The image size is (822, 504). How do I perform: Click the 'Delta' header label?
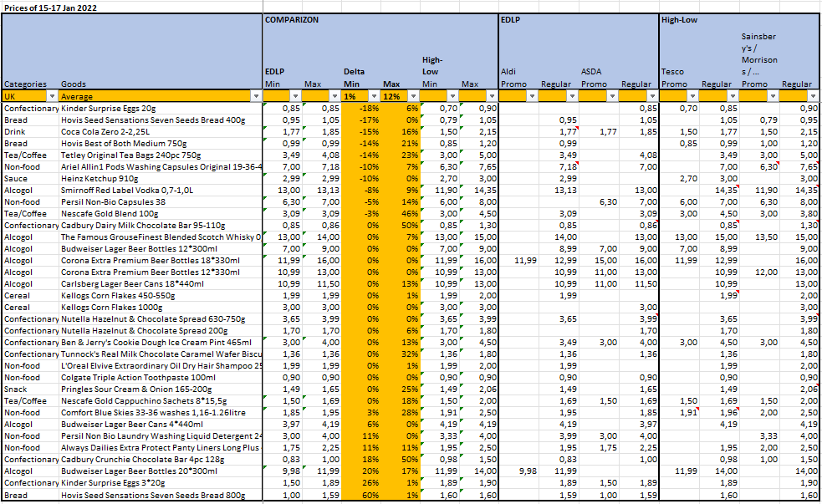(x=354, y=72)
